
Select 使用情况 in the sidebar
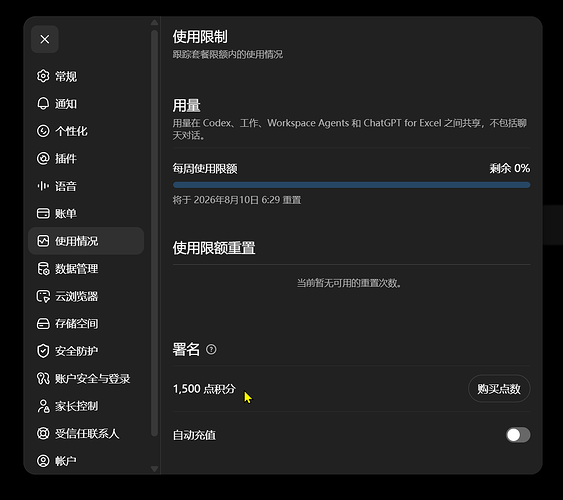tap(86, 241)
